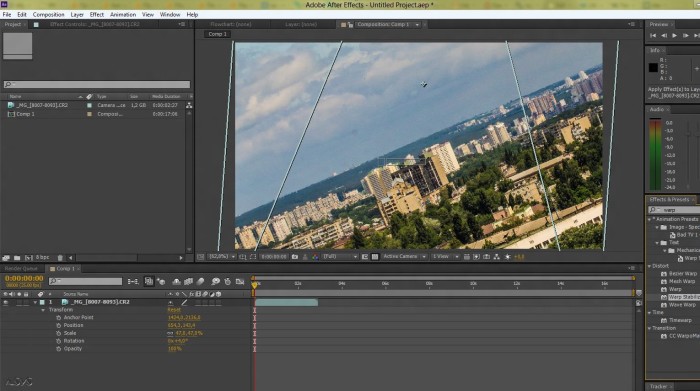Toggle Draft 3D icon in timeline toolbar

[162, 282]
